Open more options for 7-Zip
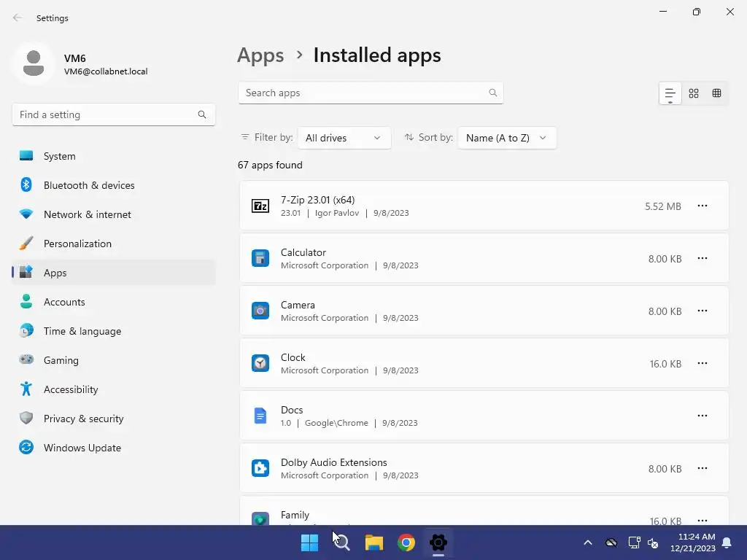 (x=703, y=206)
